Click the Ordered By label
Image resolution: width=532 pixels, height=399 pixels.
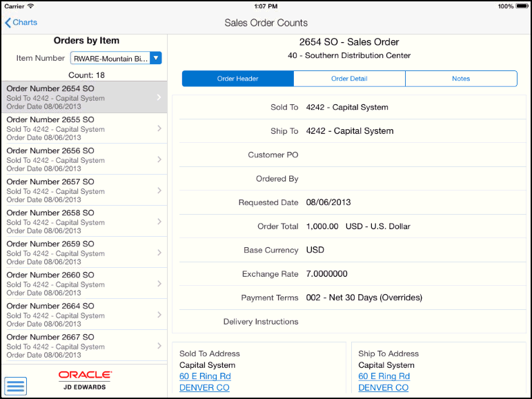coord(277,179)
